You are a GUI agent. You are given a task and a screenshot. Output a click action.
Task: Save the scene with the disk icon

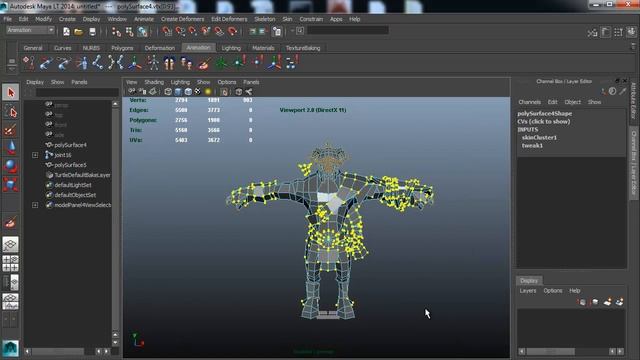click(93, 31)
